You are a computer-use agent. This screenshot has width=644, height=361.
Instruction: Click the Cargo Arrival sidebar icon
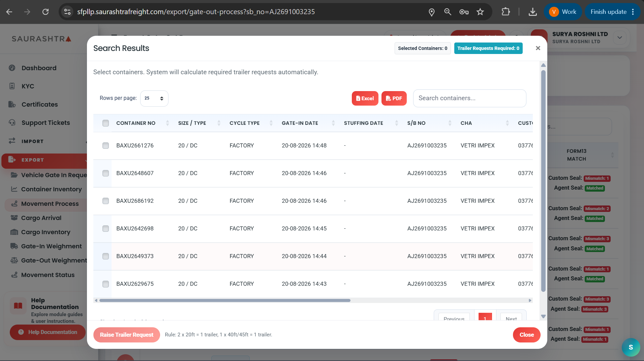[14, 218]
